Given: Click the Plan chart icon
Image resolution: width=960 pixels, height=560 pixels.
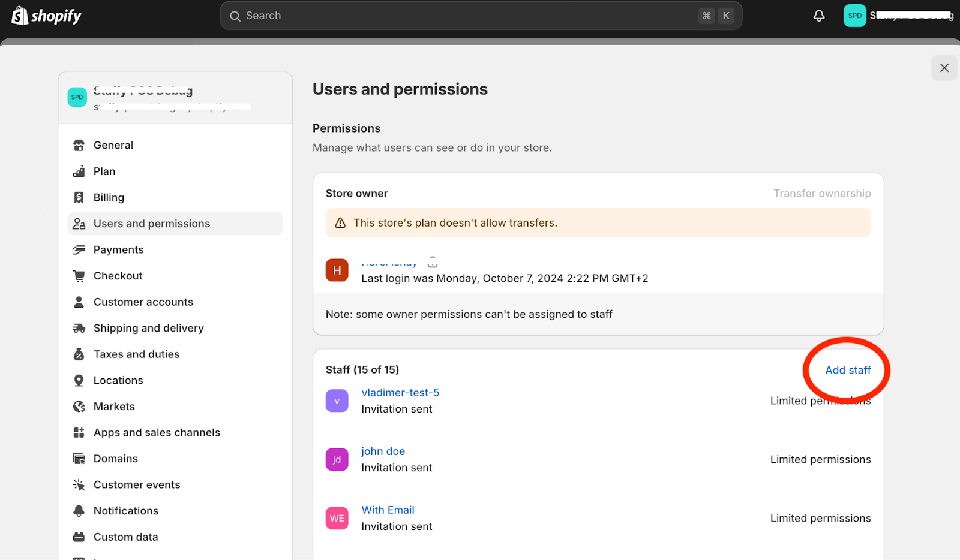Looking at the screenshot, I should pos(79,171).
